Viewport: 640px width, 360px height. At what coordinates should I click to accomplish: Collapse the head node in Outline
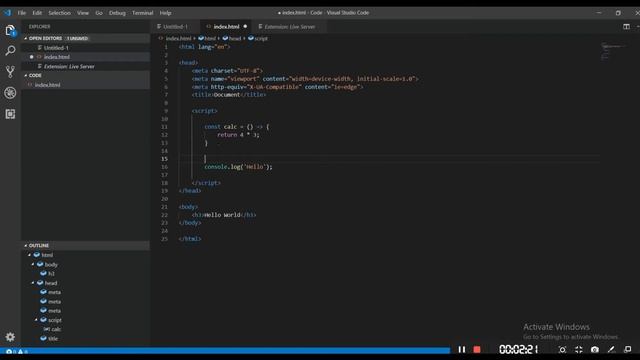pos(33,282)
